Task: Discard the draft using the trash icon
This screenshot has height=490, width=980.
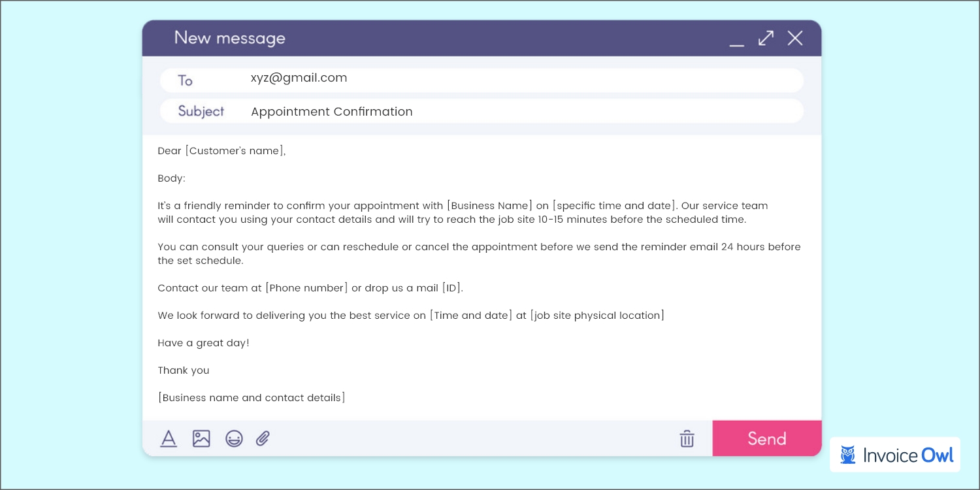Action: coord(687,438)
